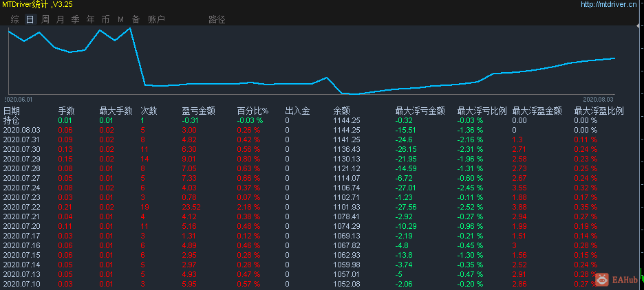Click the 23.52 profit value
Viewport: 644px width, 290px height.
(191, 207)
